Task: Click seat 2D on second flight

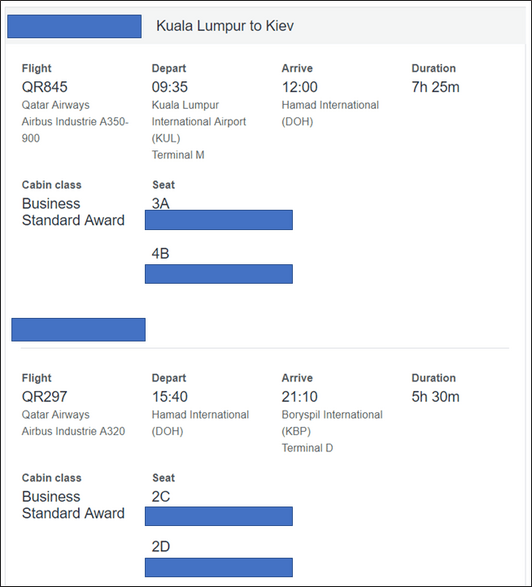Action: (161, 547)
